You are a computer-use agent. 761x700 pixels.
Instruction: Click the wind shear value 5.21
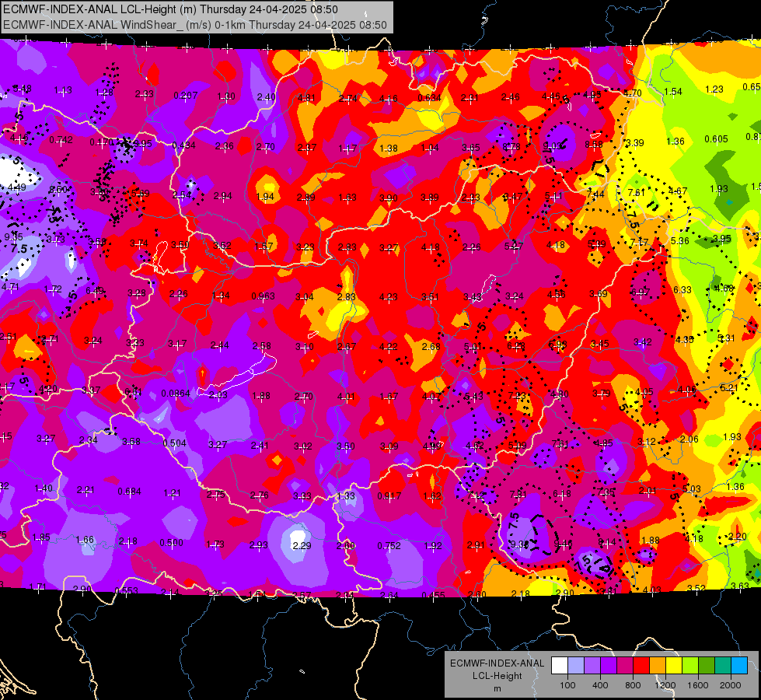[x=729, y=387]
